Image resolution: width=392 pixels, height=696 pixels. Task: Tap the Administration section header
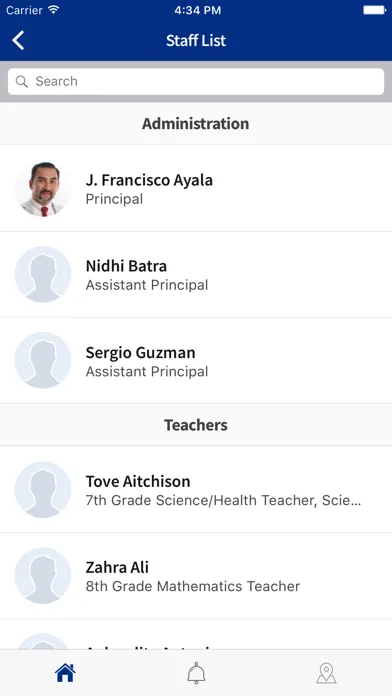[x=196, y=123]
